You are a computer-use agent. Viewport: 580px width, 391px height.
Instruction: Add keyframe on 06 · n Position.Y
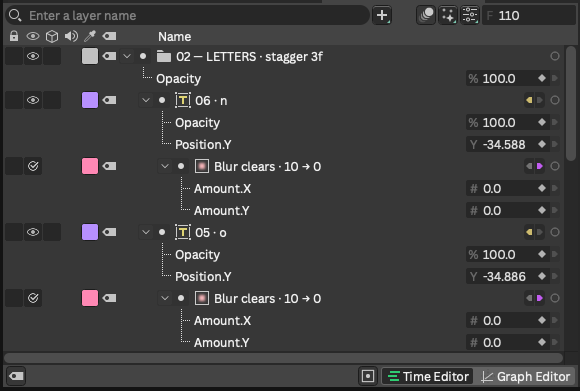pos(542,144)
